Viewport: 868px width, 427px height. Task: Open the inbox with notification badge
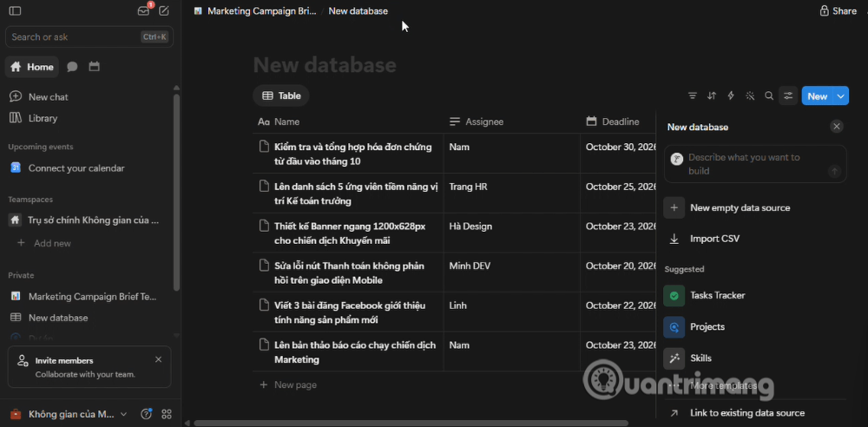click(144, 10)
